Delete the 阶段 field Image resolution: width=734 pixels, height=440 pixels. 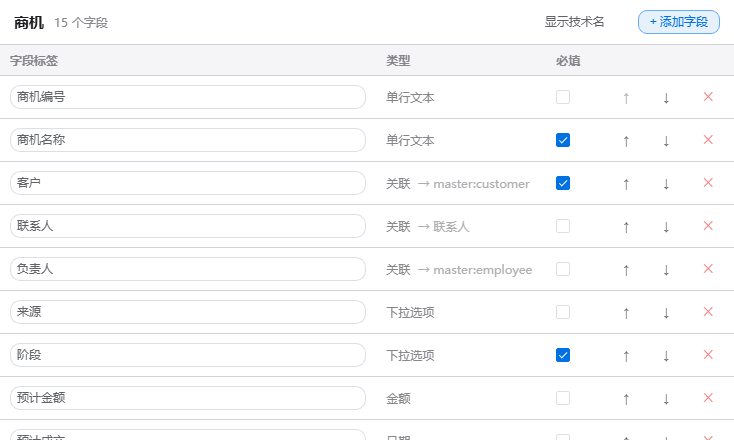click(x=708, y=355)
